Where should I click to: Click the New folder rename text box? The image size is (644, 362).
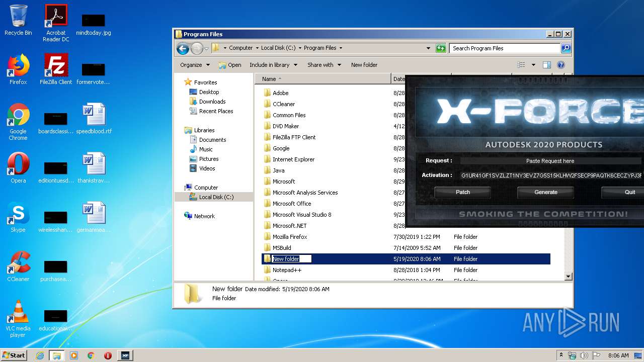pos(292,259)
